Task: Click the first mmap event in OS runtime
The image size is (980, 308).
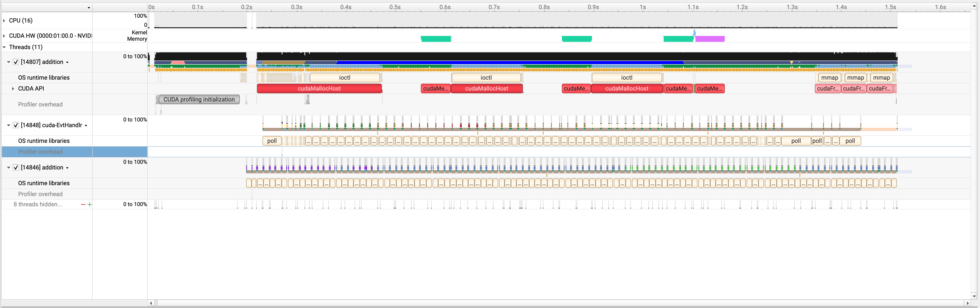Action: tap(829, 78)
